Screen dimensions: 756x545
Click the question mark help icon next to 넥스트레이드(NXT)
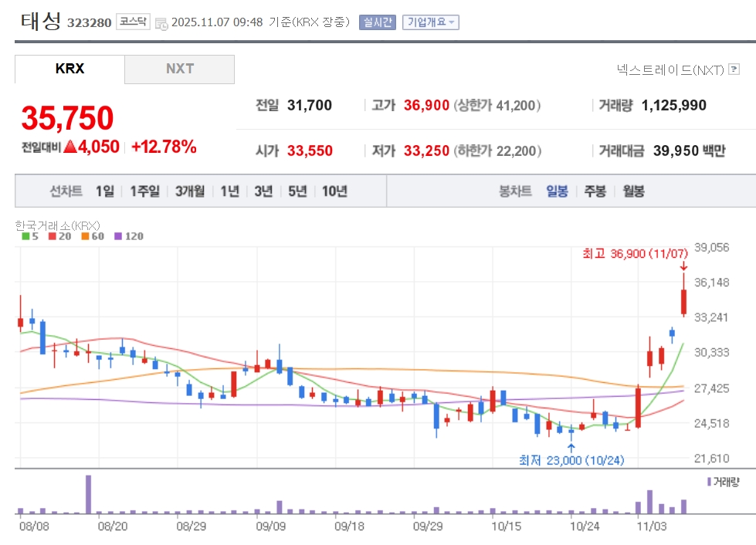[x=734, y=70]
